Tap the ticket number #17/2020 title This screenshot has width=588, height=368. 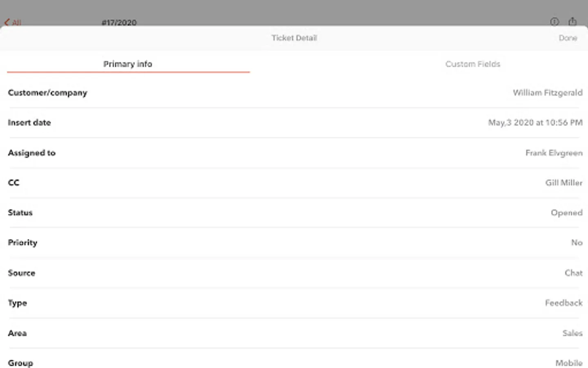(x=119, y=22)
